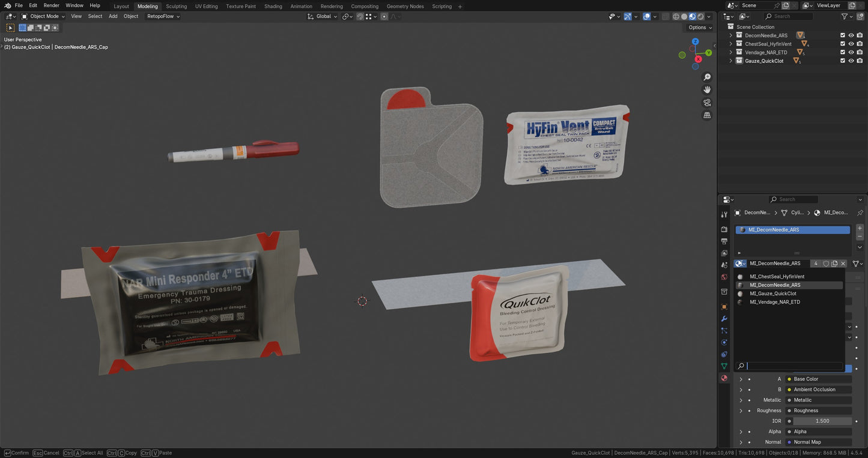Toggle the eye visibility of Vendage_NAR_ETD
868x458 pixels.
click(x=851, y=52)
